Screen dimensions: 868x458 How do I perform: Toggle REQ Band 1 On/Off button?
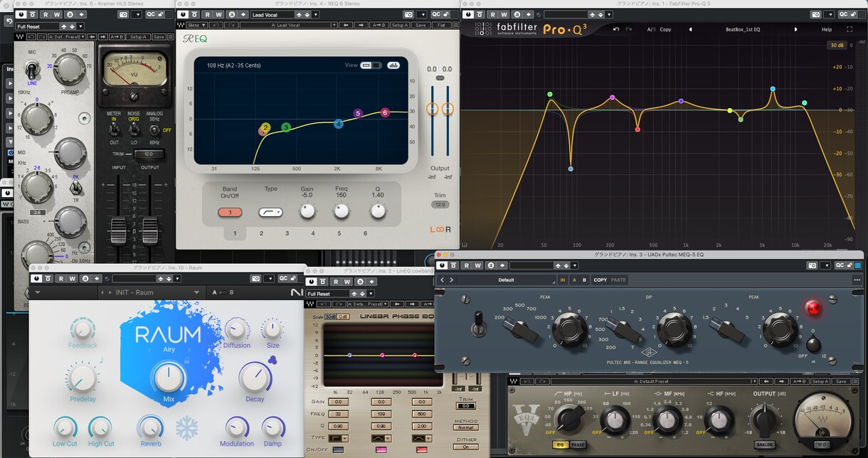[230, 212]
